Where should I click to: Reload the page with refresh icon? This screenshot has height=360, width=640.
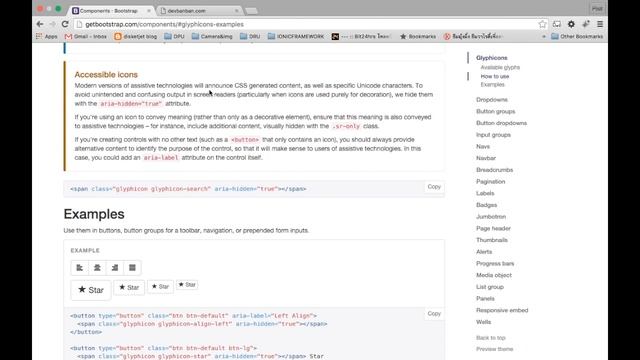click(65, 24)
